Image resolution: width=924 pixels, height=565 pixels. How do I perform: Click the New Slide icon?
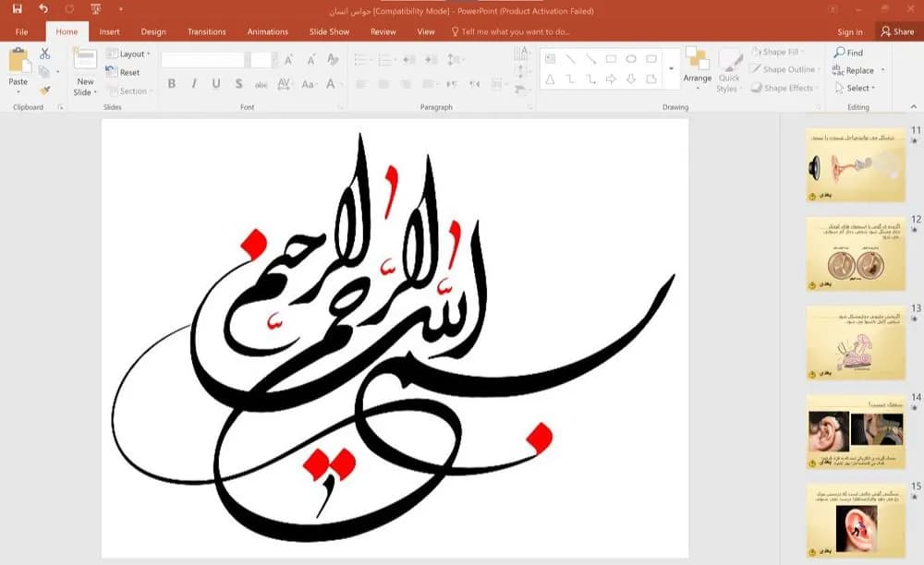point(85,60)
